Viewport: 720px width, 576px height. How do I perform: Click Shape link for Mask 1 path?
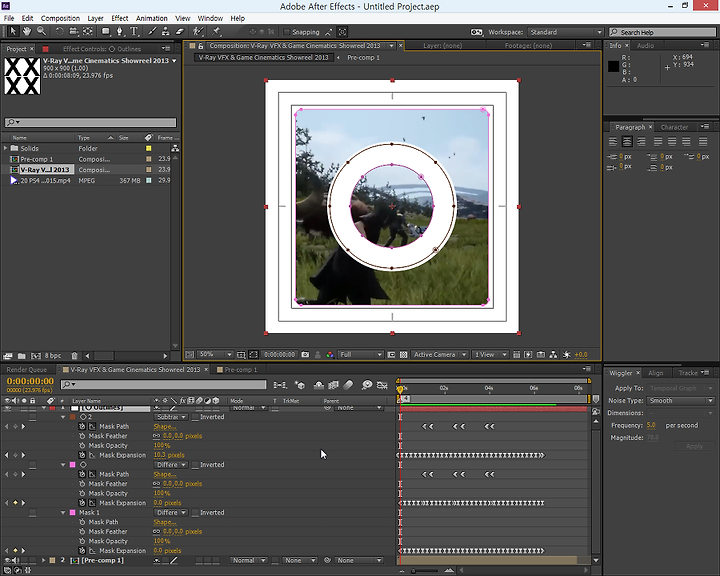pyautogui.click(x=164, y=522)
